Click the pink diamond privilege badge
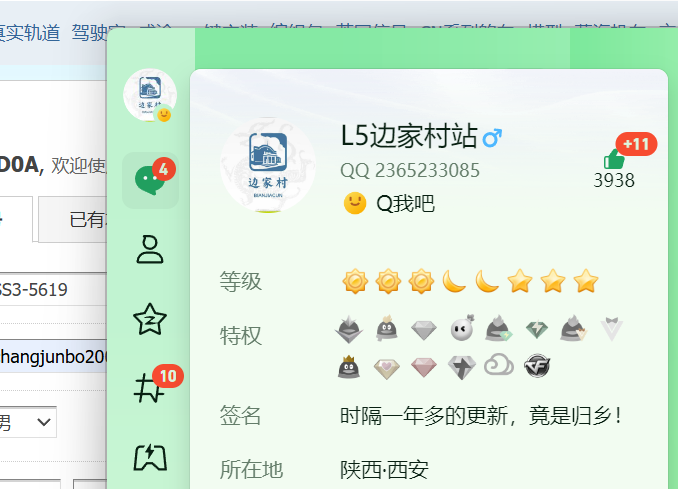The image size is (678, 489). [x=424, y=367]
